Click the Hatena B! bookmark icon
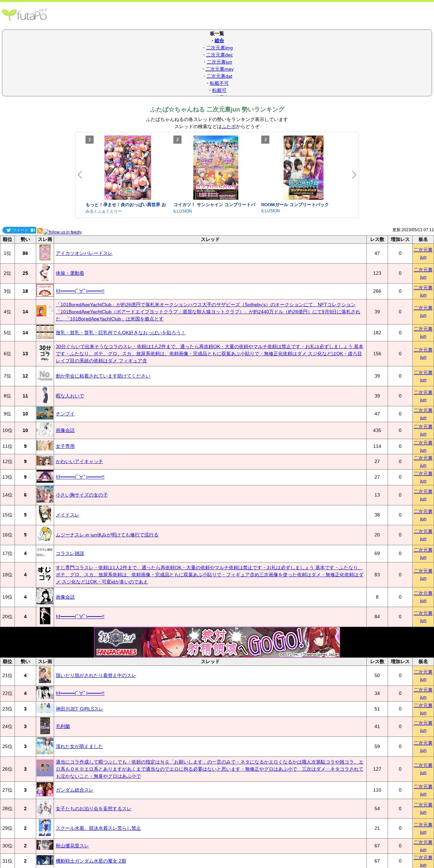This screenshot has width=434, height=868. pos(33,230)
